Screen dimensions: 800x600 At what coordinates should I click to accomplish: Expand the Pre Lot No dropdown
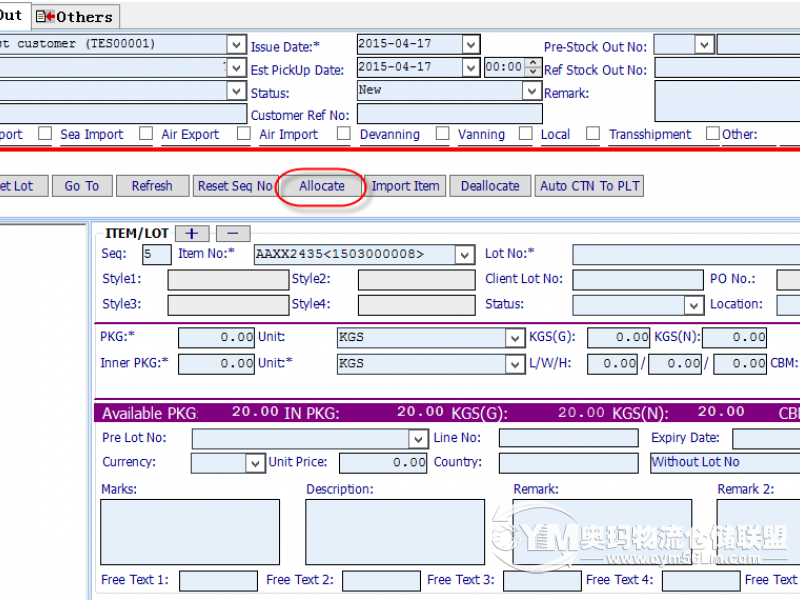(x=418, y=438)
